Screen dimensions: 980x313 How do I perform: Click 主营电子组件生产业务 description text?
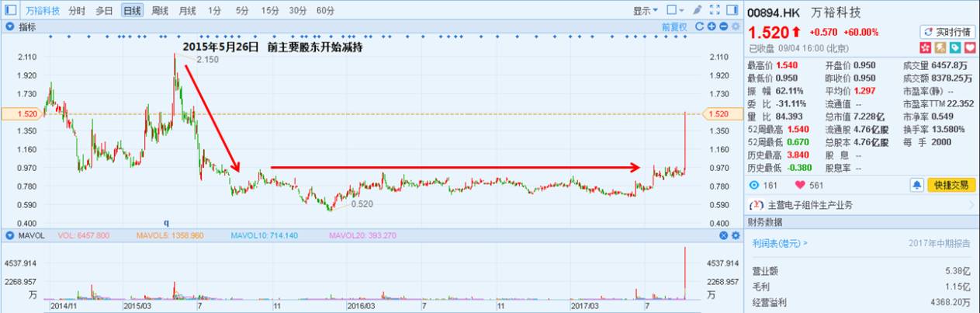pos(810,205)
